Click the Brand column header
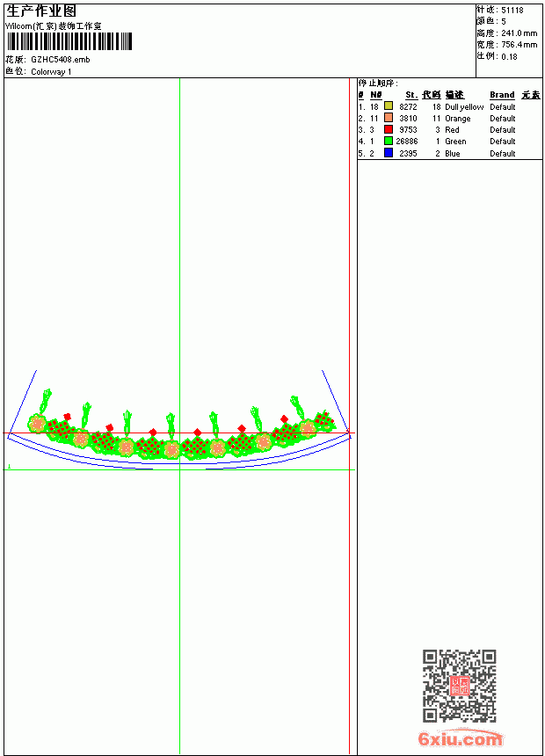 (502, 95)
